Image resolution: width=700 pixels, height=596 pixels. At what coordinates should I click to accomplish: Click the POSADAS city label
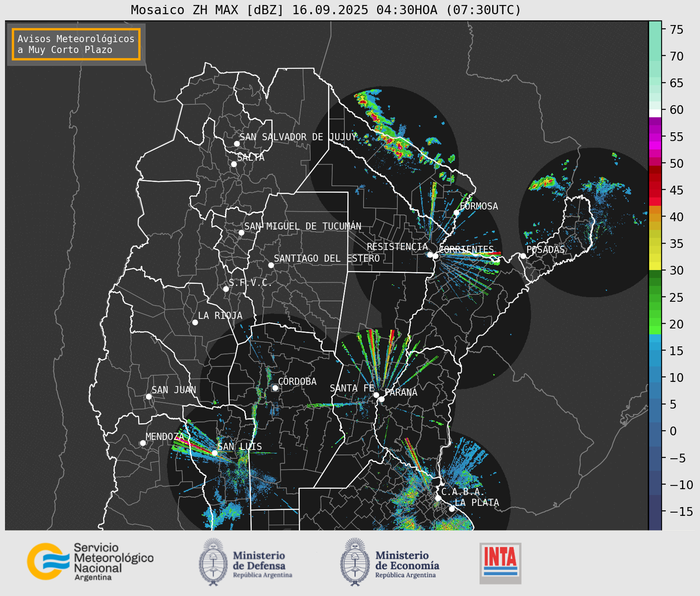[x=546, y=250]
